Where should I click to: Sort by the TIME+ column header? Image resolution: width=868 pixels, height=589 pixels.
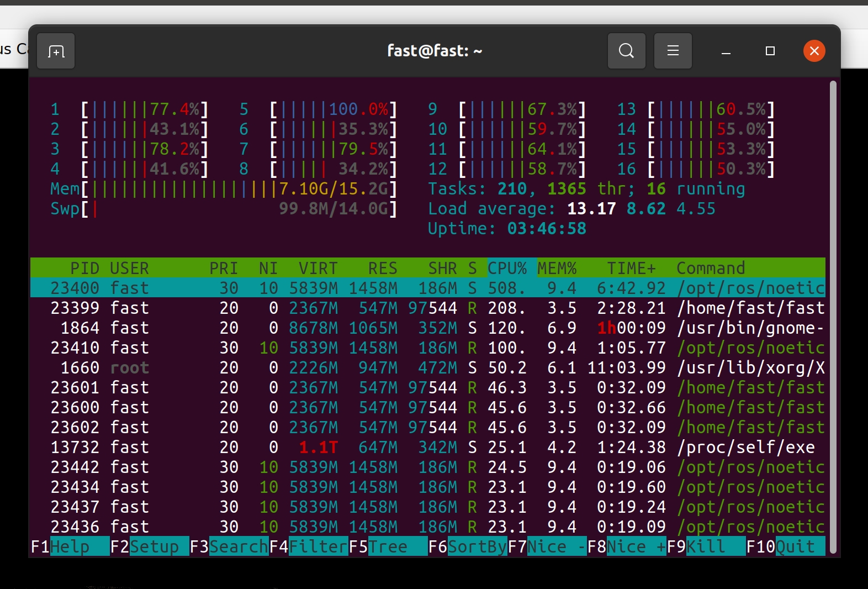tap(631, 268)
